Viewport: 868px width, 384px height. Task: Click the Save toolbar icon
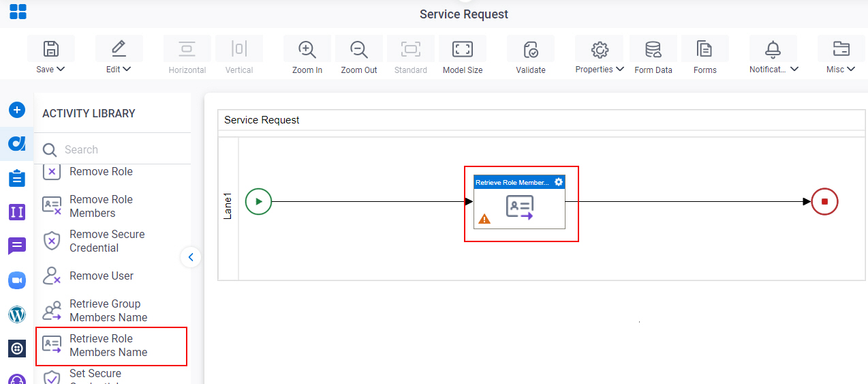pos(50,48)
